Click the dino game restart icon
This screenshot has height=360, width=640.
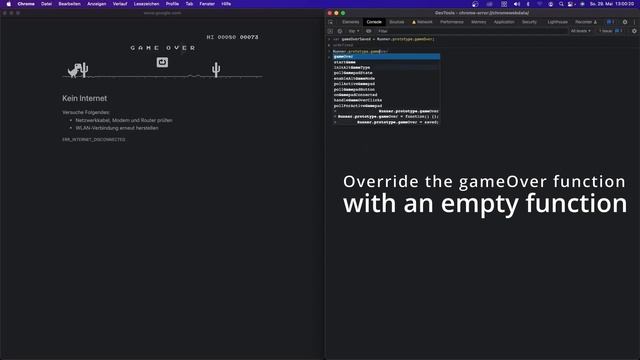pos(162,62)
